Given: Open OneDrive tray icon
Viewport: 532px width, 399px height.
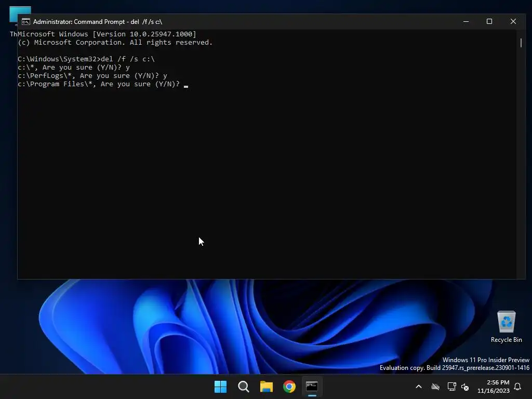Looking at the screenshot, I should click(x=435, y=387).
